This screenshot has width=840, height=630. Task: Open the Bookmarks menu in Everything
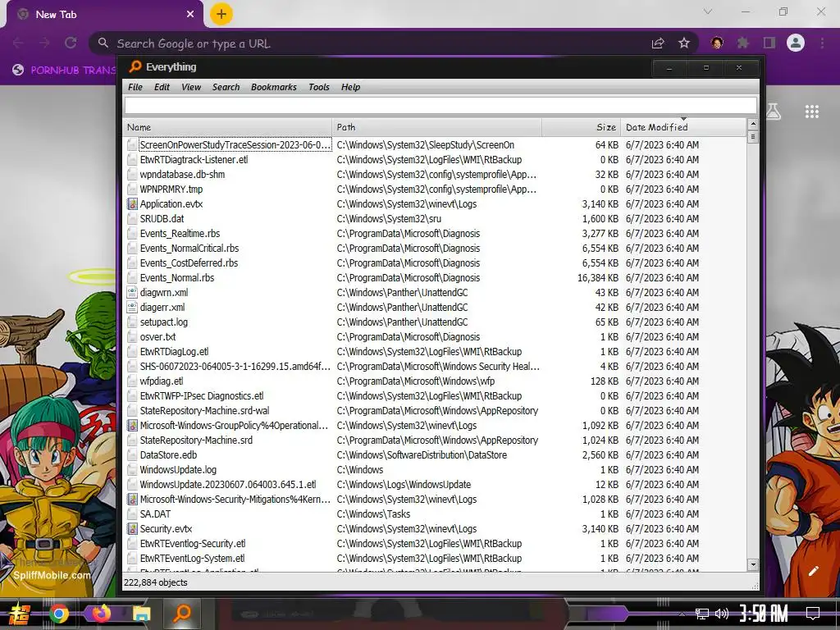(274, 87)
